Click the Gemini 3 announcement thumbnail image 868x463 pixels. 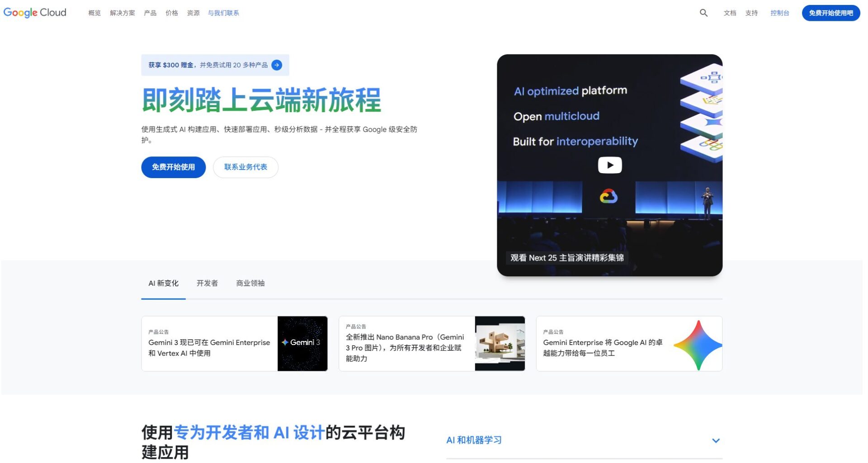pyautogui.click(x=302, y=343)
